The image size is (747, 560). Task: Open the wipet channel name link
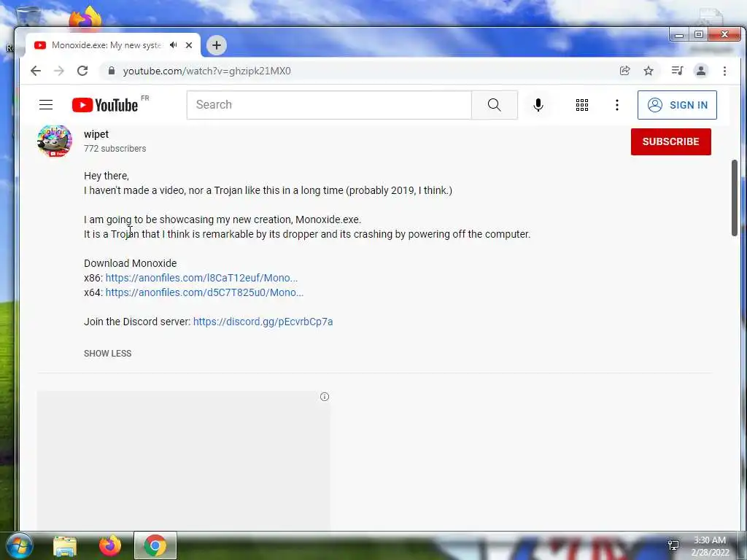[96, 134]
